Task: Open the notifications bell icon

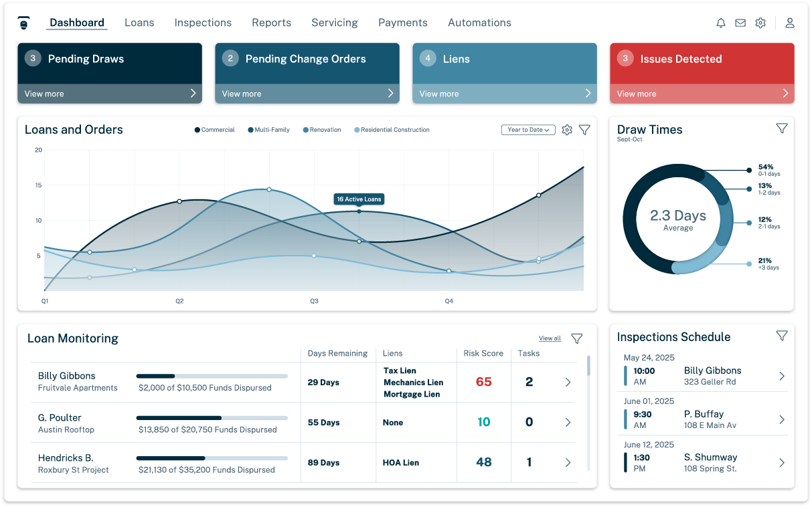Action: pyautogui.click(x=721, y=23)
